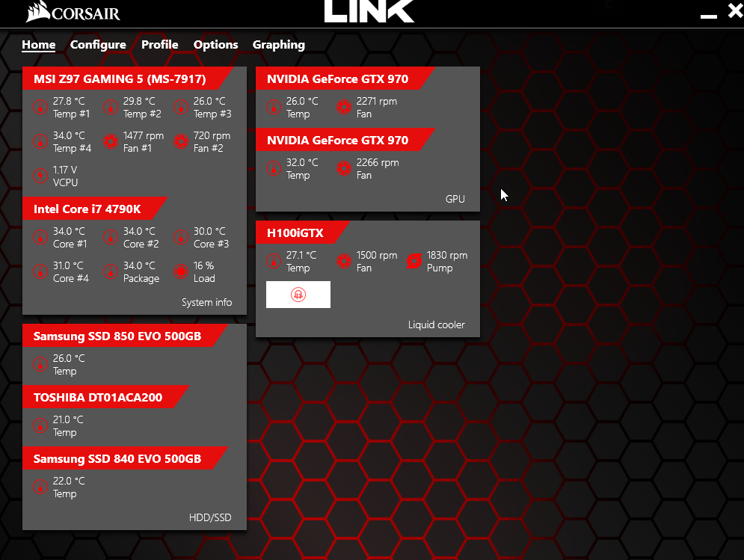Click the GPU fan icon beside 2271 rpm
Image resolution: width=744 pixels, height=560 pixels.
344,107
